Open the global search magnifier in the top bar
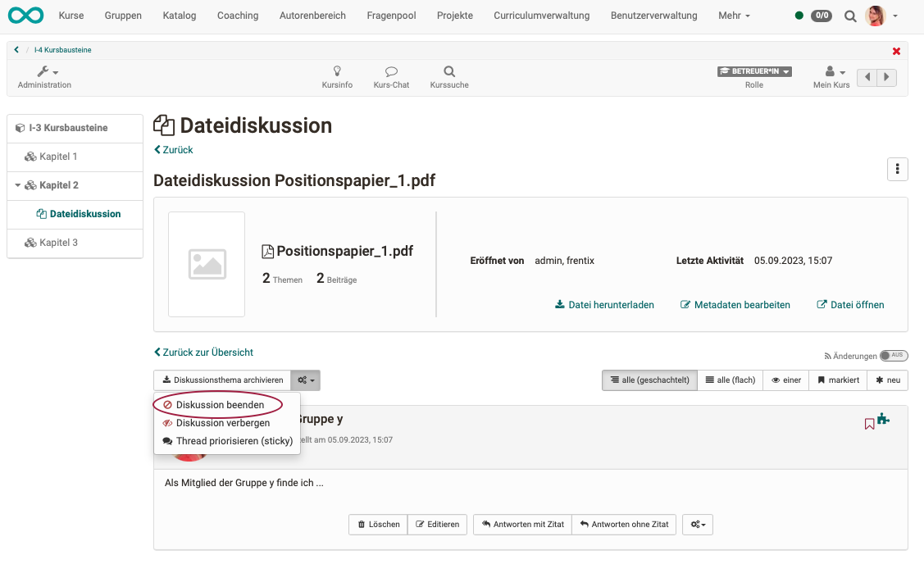This screenshot has height=564, width=924. [x=850, y=15]
